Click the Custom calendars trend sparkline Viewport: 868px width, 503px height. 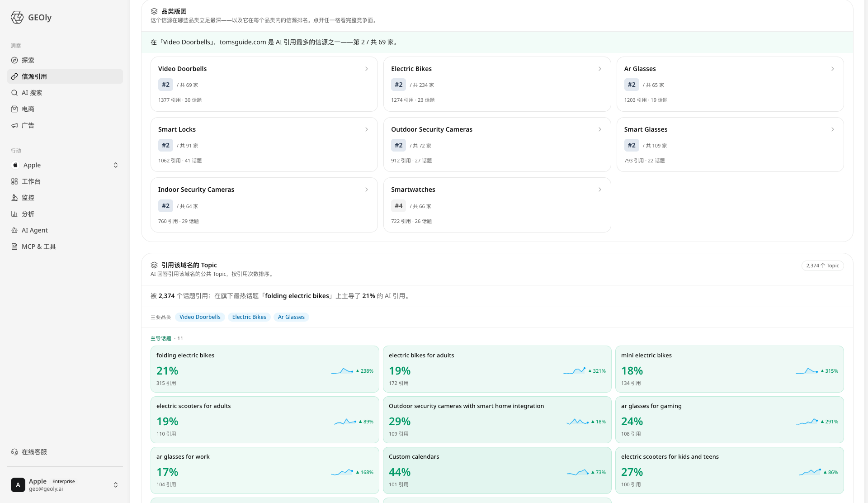[578, 472]
